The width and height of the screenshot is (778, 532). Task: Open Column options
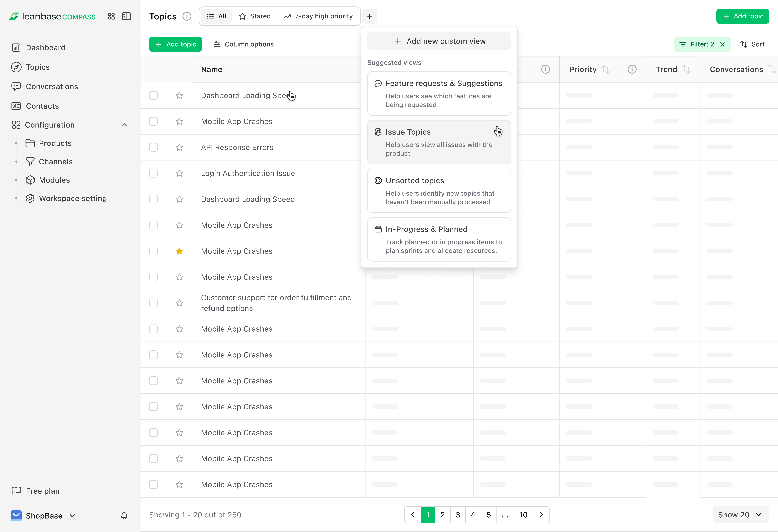(243, 44)
